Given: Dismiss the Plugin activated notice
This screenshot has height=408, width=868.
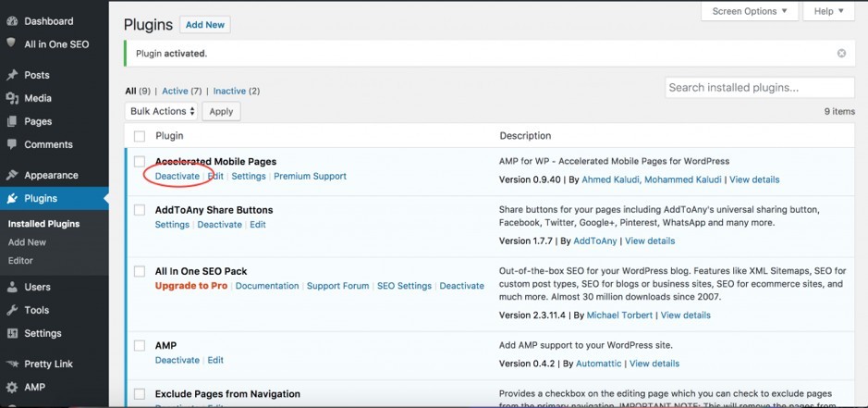Looking at the screenshot, I should pyautogui.click(x=841, y=54).
